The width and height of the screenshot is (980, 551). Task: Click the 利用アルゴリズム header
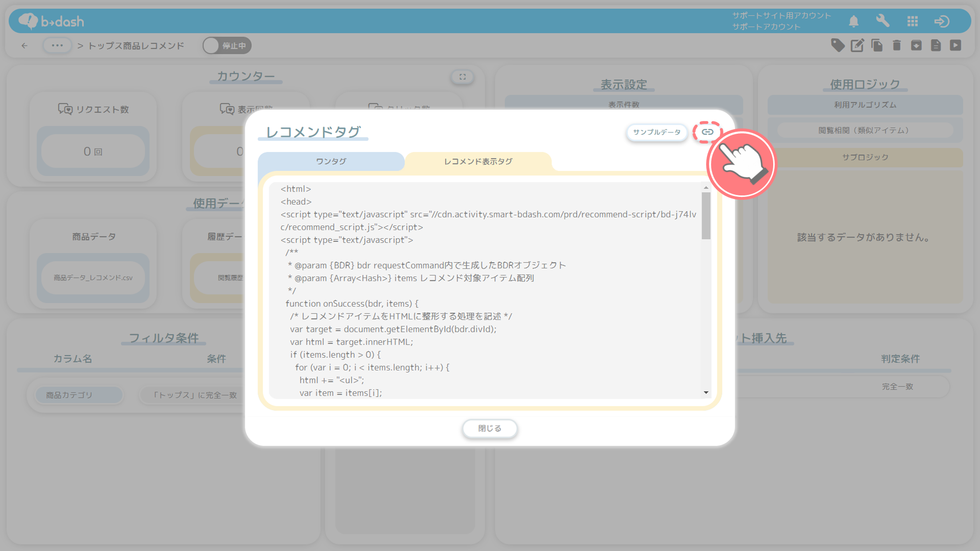(x=865, y=105)
